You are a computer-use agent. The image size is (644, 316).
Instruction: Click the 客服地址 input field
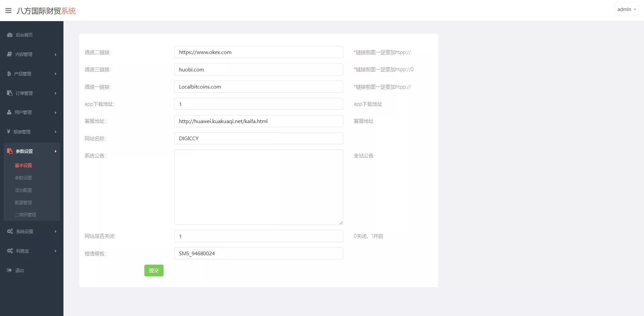(x=258, y=121)
